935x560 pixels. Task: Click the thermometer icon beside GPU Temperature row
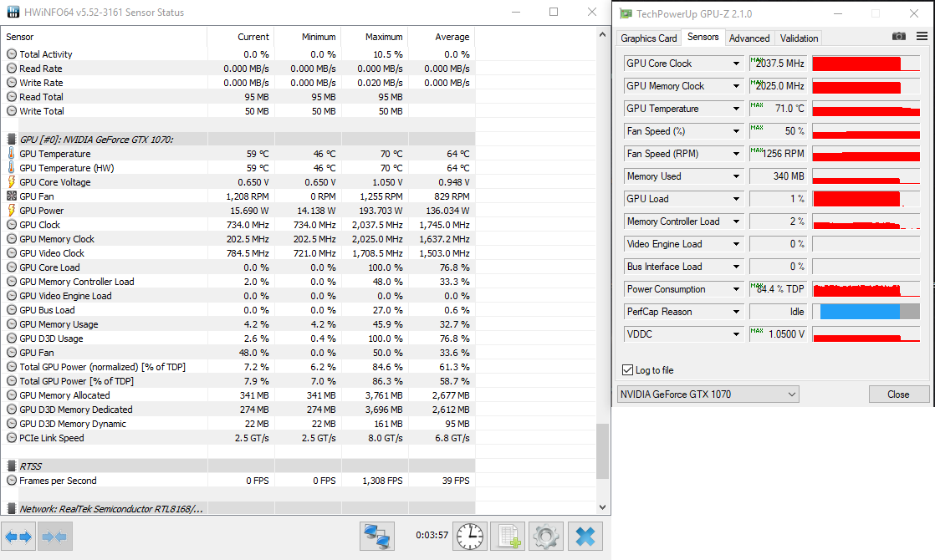(12, 153)
